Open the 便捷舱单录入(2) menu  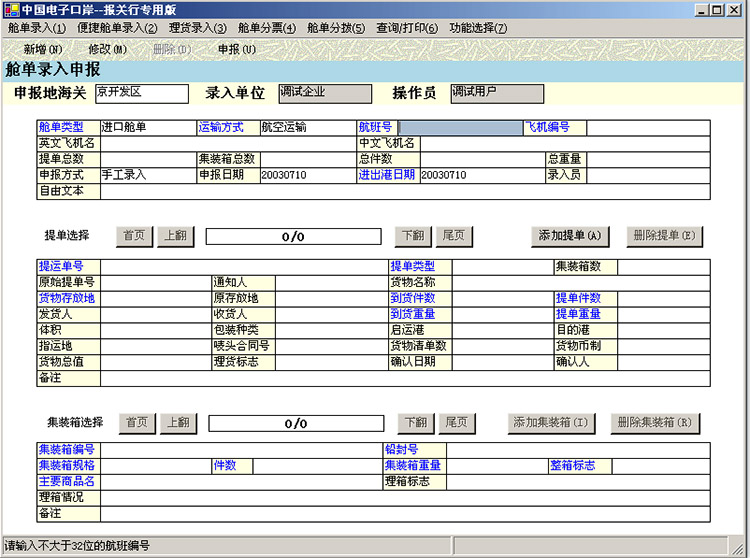tap(118, 28)
